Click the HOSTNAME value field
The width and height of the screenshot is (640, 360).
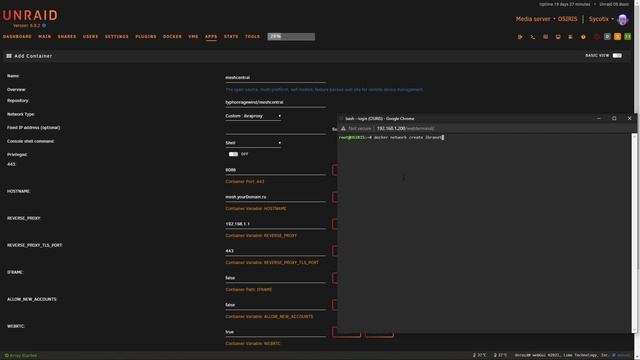[x=276, y=197]
